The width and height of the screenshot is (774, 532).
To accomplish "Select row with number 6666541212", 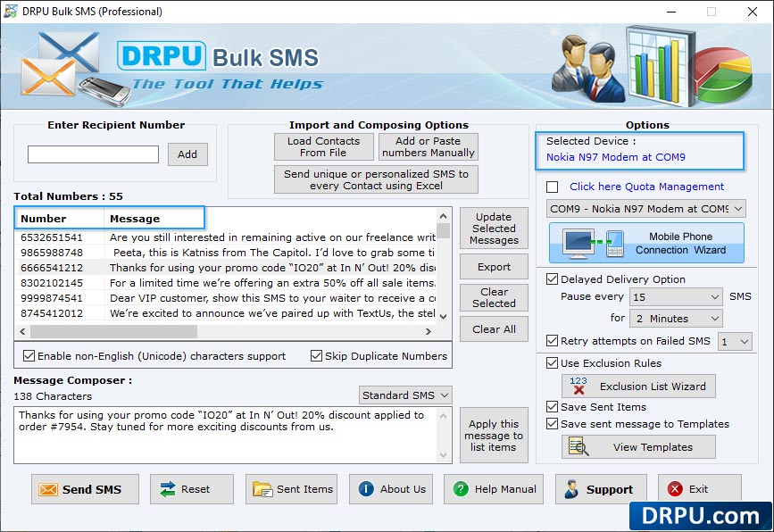I will (x=227, y=268).
